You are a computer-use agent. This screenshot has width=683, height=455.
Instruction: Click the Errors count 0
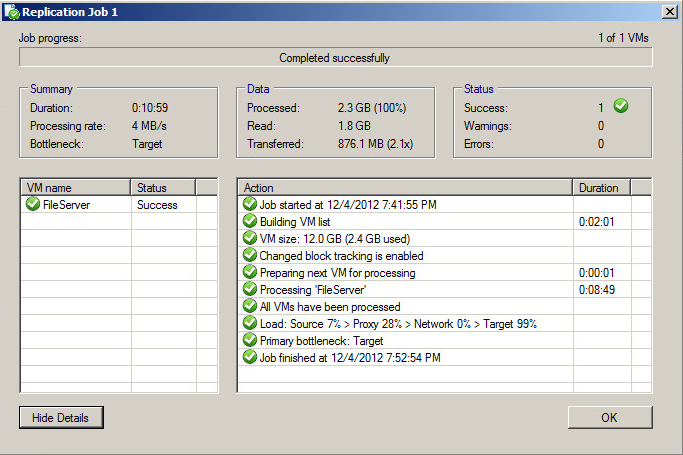pos(601,144)
